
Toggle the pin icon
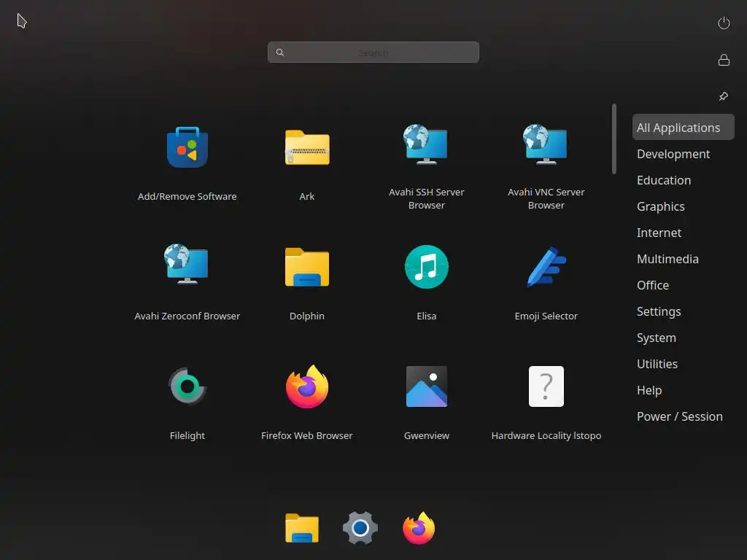[x=724, y=96]
